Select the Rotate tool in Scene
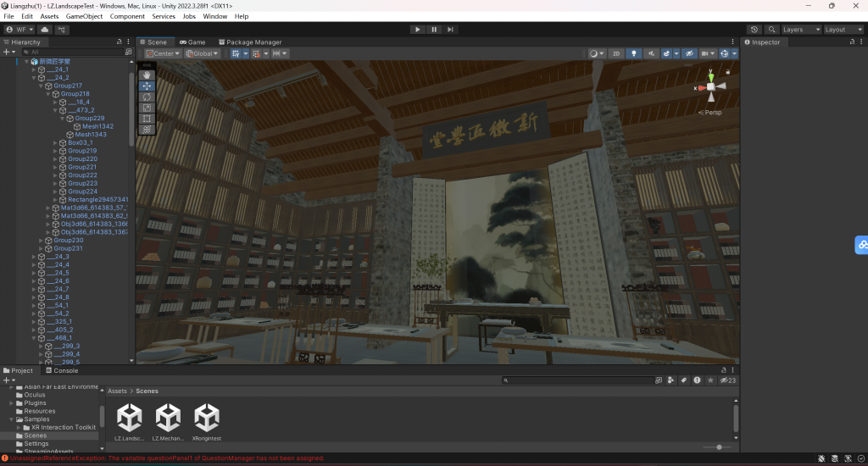This screenshot has height=466, width=868. pos(147,97)
